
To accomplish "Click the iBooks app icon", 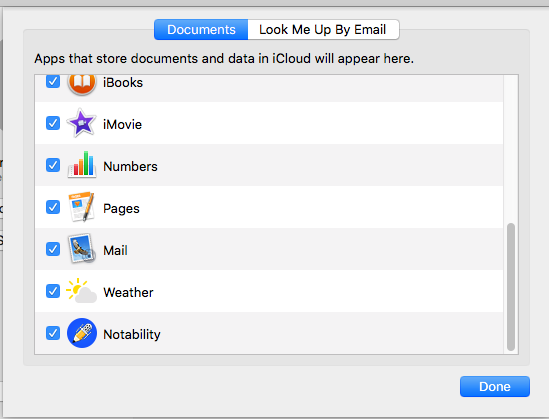I will tap(82, 84).
